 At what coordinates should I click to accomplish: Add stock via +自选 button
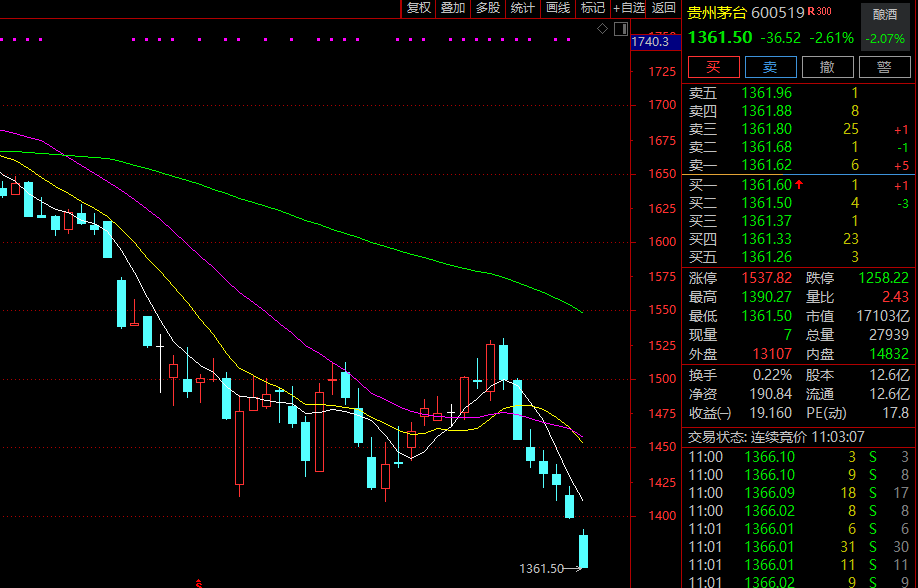tap(628, 8)
